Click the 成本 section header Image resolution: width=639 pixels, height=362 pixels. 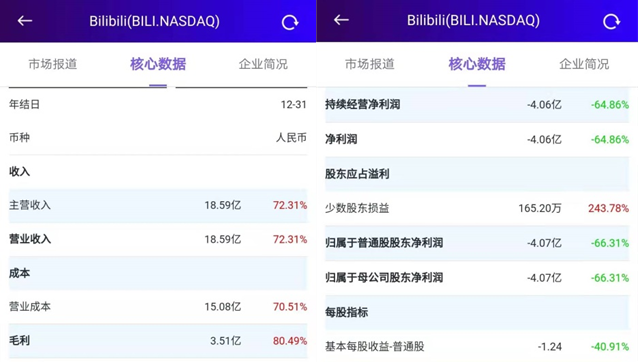click(x=20, y=273)
